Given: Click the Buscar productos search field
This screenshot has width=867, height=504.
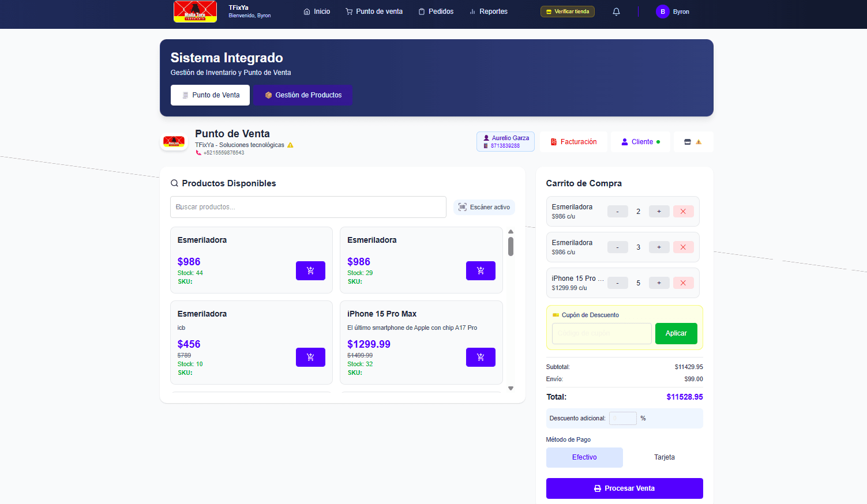Looking at the screenshot, I should click(x=308, y=207).
